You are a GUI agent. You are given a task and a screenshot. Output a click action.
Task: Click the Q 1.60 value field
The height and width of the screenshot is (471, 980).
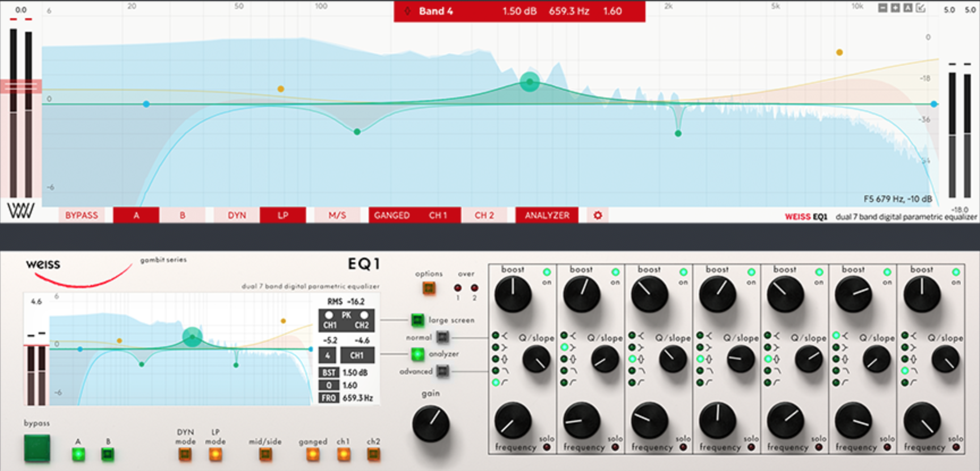coord(350,385)
